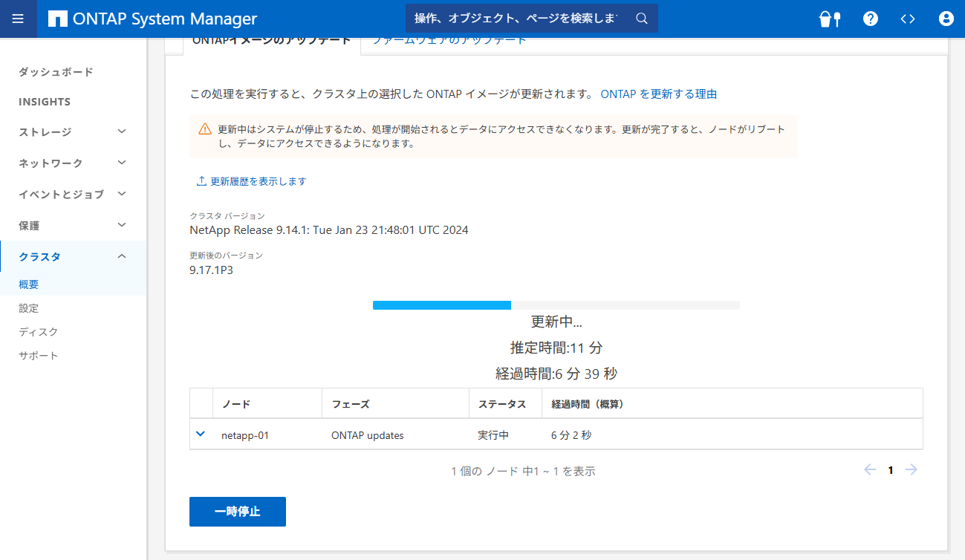Viewport: 965px width, 560px height.
Task: Select ダッシュボード in the sidebar
Action: pos(56,72)
